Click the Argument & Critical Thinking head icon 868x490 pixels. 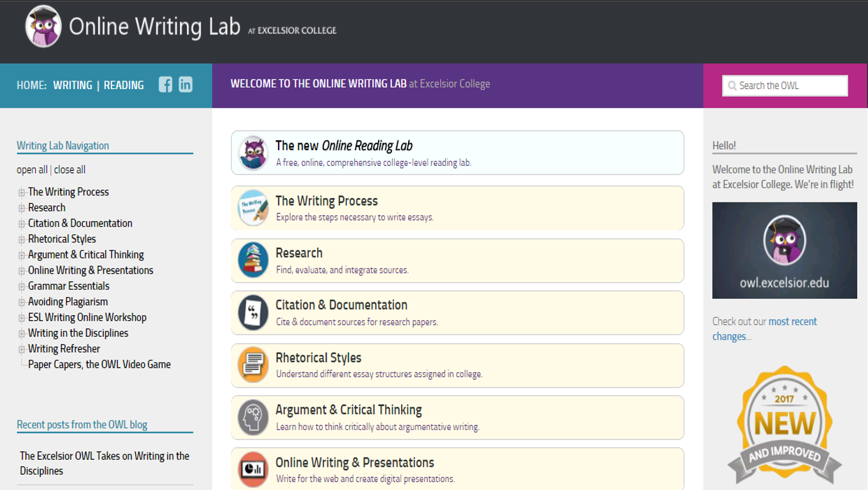(253, 418)
